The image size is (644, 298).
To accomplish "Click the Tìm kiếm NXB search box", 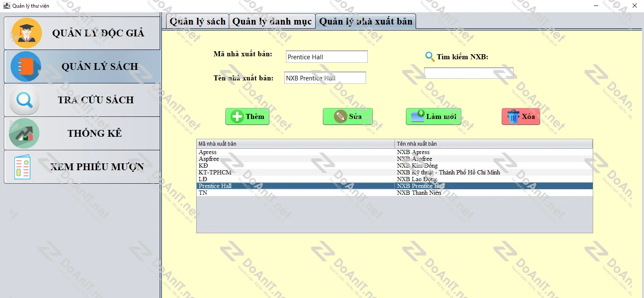I will coord(469,73).
